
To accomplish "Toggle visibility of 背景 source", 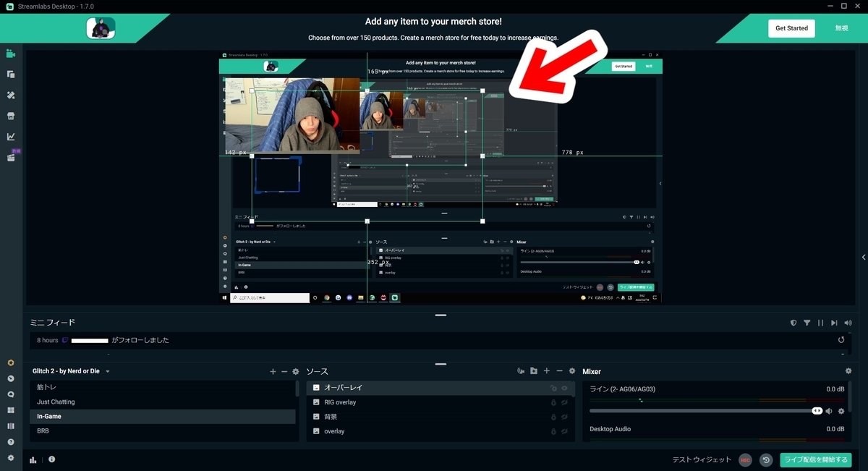I will (564, 417).
